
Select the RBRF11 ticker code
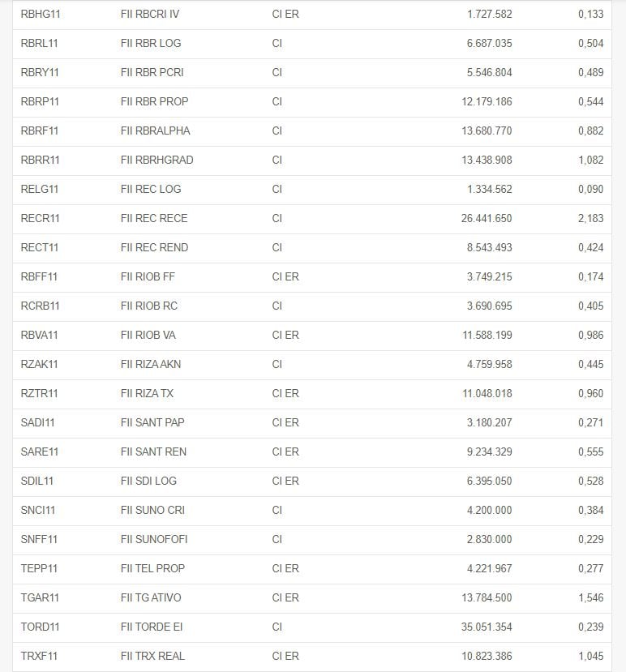click(40, 131)
